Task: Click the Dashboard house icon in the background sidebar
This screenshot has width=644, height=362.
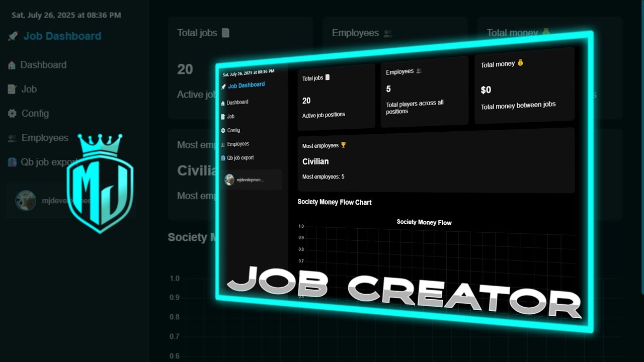Action: (x=12, y=65)
